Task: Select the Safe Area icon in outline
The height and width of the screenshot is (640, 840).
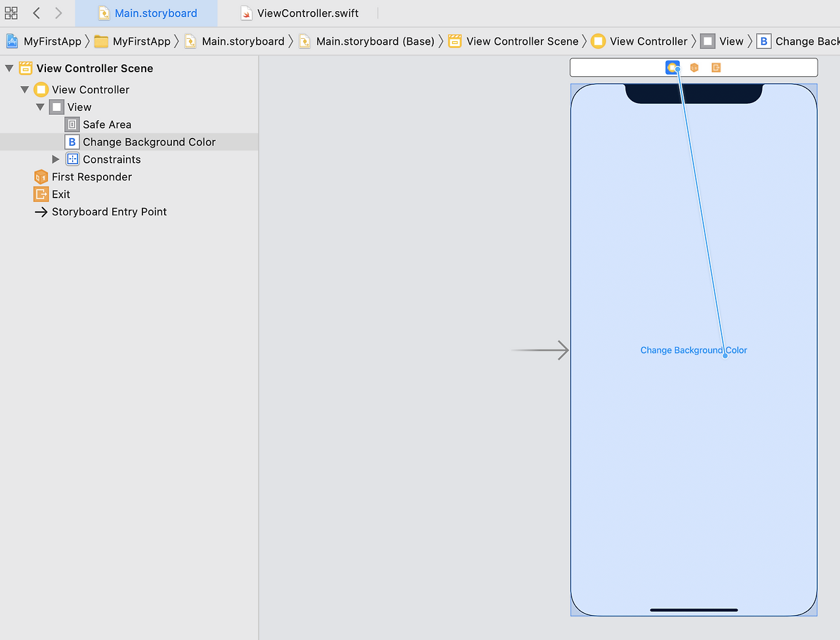Action: point(72,125)
